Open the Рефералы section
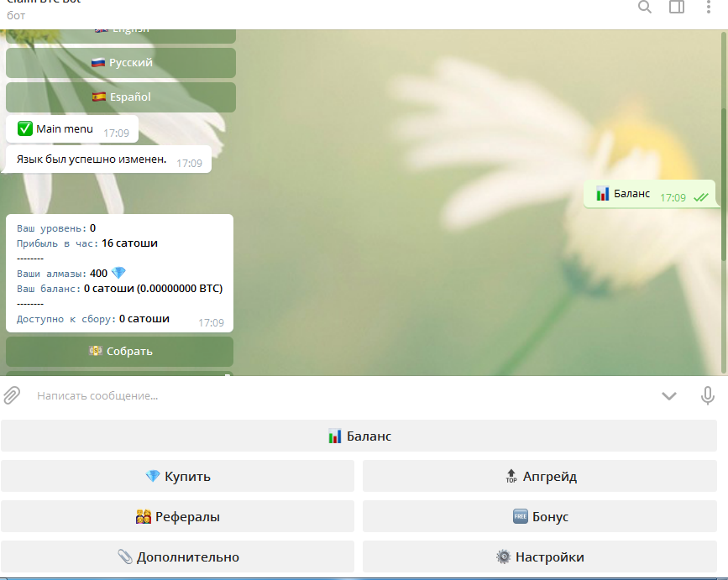Image resolution: width=728 pixels, height=580 pixels. point(177,516)
